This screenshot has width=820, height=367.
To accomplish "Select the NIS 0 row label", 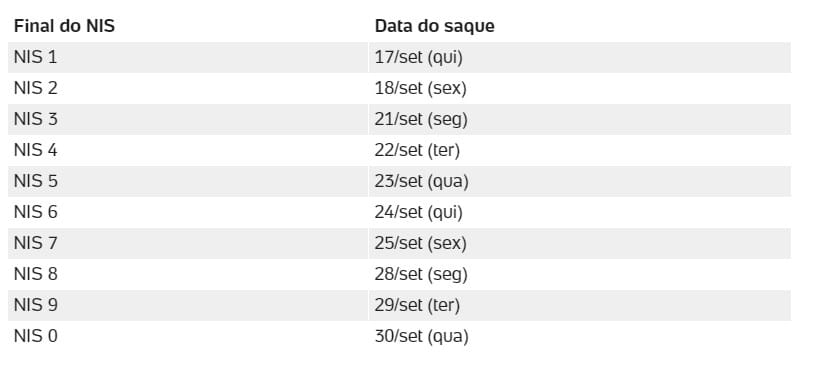I will (36, 337).
